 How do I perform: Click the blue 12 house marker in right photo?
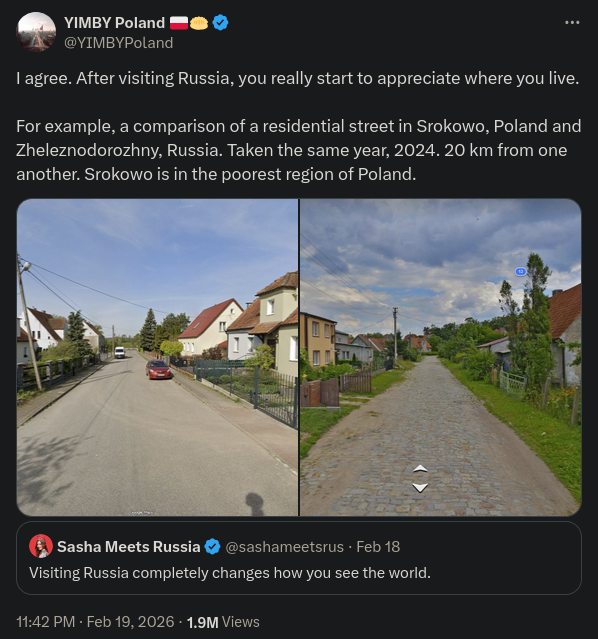[520, 271]
